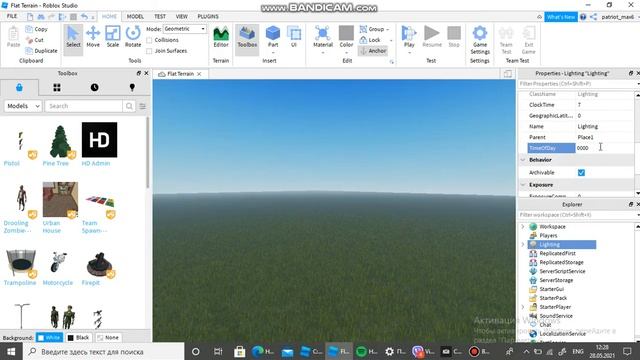This screenshot has height=360, width=640.
Task: Open Toolbox Inventory grid tab
Action: point(57,87)
